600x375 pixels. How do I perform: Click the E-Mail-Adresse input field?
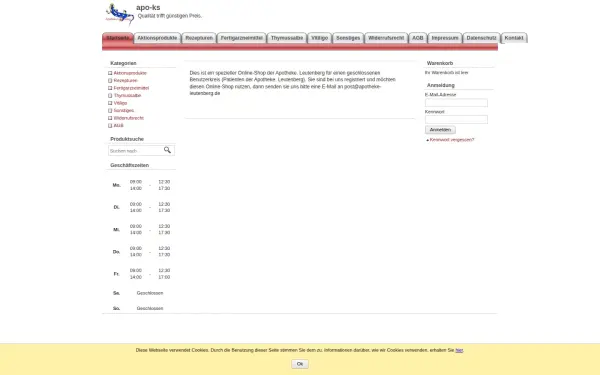pyautogui.click(x=456, y=103)
